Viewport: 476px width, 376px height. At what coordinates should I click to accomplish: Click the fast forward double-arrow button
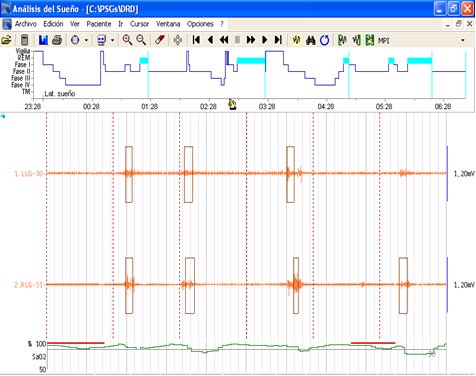click(x=251, y=40)
